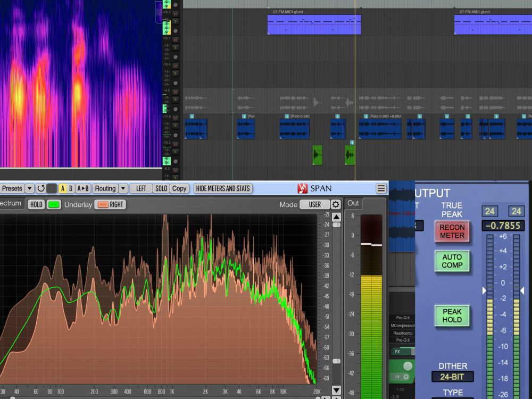Screen dimensions: 532x399
Task: Solo the track reading -11.0
Action: click(x=176, y=126)
